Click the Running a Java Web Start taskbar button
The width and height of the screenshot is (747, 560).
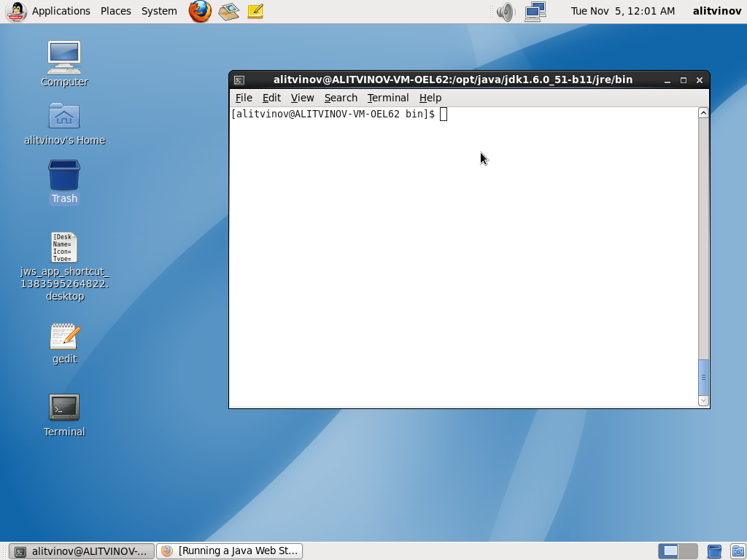point(230,551)
